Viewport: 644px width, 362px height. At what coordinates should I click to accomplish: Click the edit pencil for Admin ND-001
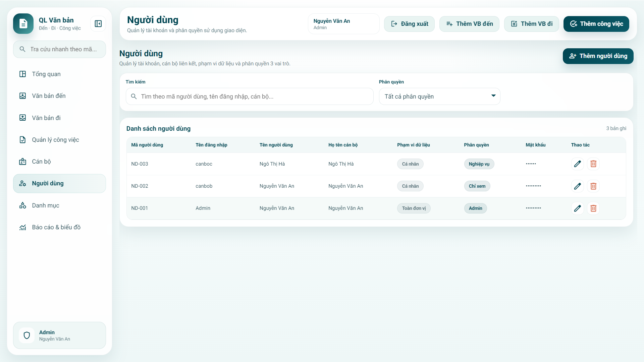point(577,208)
